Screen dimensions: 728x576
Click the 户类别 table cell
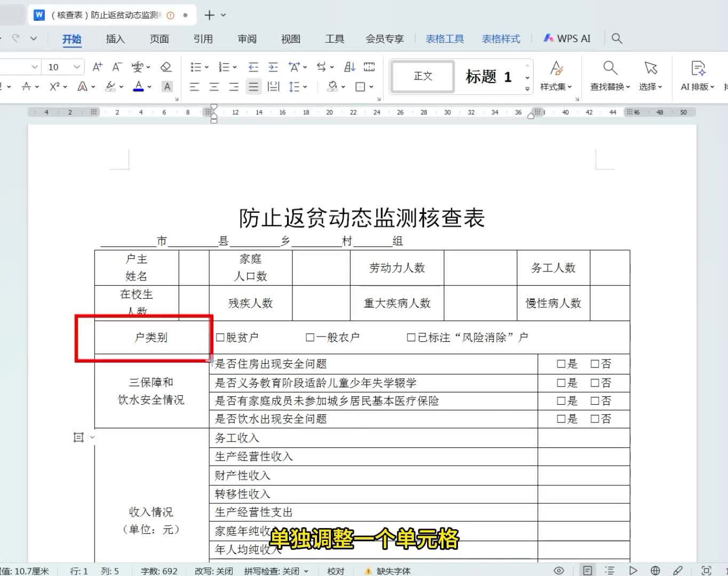tap(151, 338)
